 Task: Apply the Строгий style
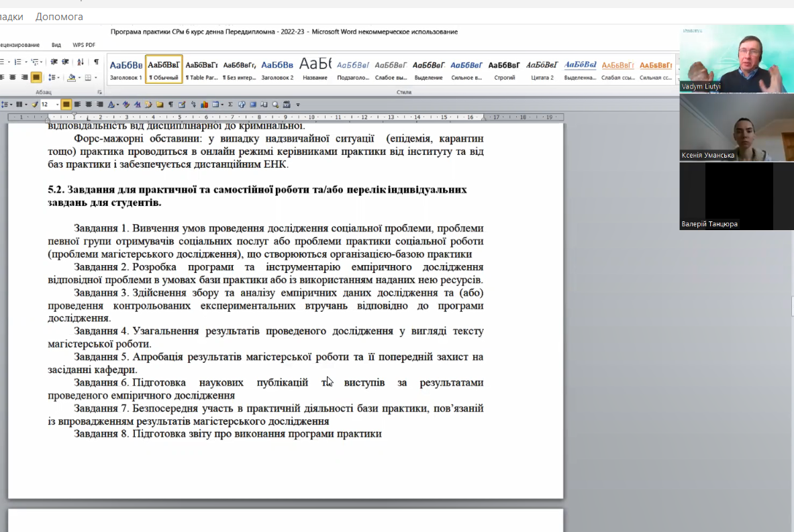[504, 69]
